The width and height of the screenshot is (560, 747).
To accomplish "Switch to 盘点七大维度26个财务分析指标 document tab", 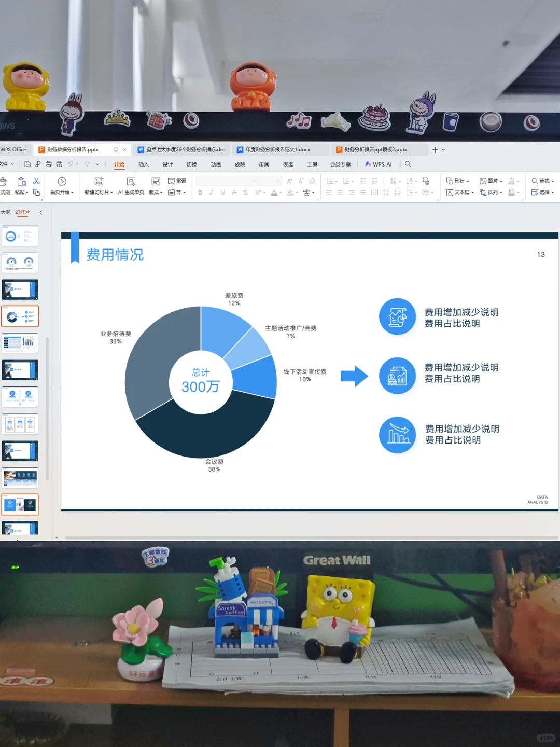I will click(181, 149).
